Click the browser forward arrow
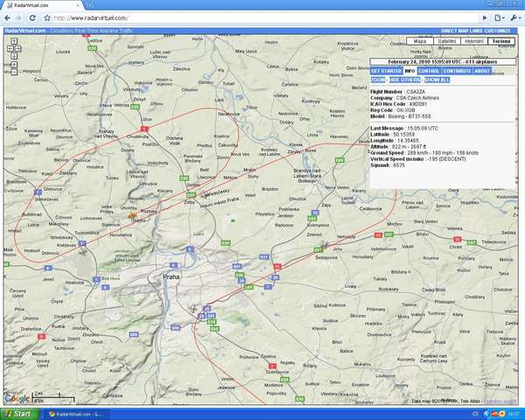Viewport: 525px width, 420px height. pos(18,18)
